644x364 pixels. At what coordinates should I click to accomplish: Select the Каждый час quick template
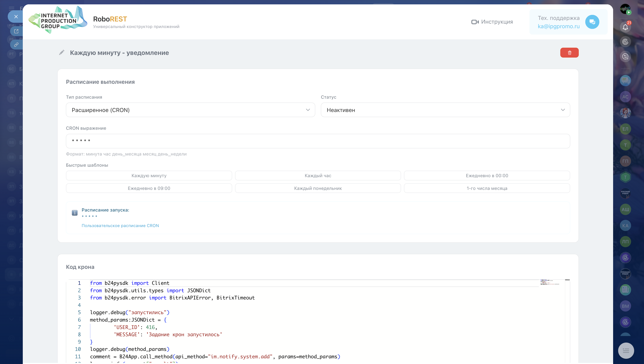[318, 176]
